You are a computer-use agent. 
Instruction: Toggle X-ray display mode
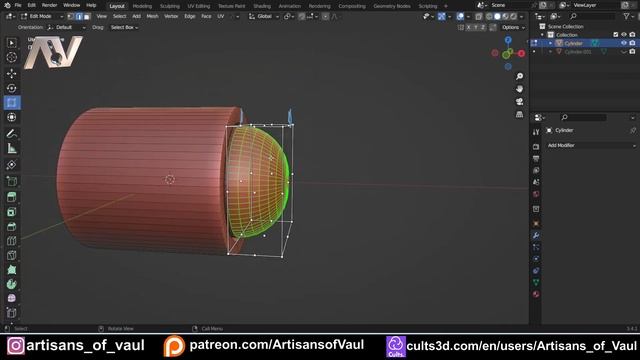(478, 17)
